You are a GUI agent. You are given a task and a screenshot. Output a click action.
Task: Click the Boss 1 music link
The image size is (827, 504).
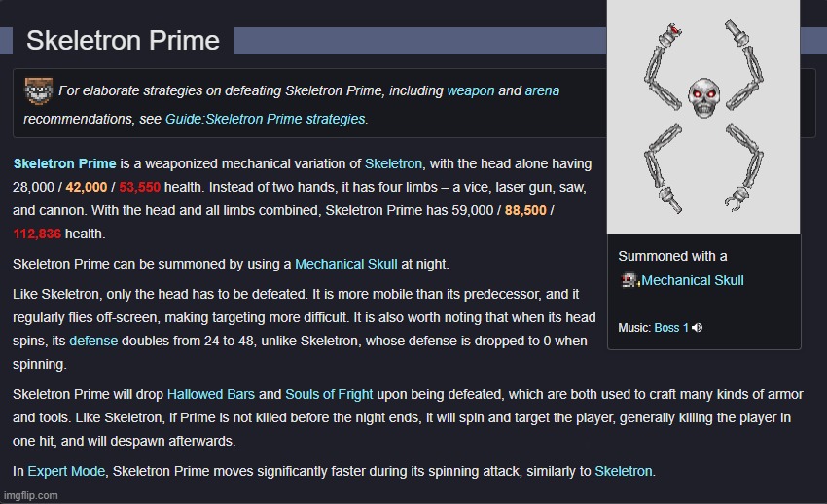click(x=671, y=327)
